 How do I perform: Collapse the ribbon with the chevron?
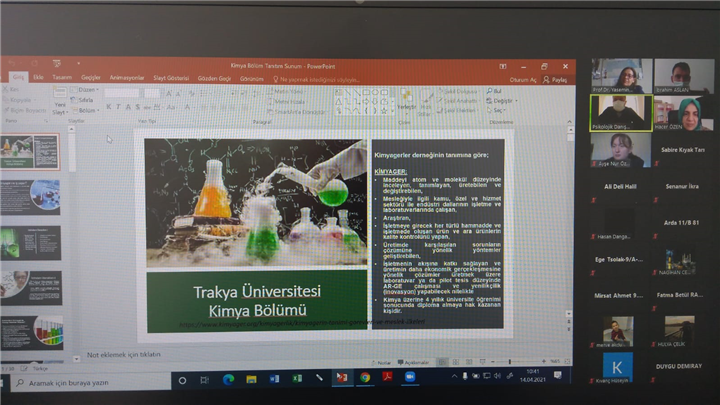point(569,122)
